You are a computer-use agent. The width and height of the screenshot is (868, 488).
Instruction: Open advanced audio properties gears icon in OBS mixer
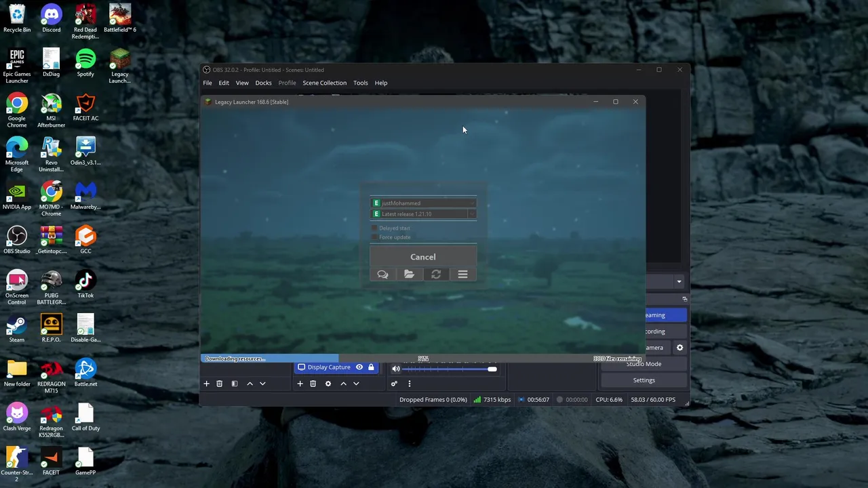[394, 384]
